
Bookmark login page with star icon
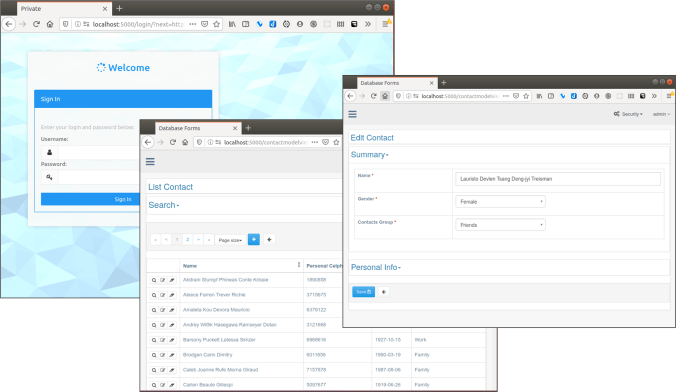point(217,24)
